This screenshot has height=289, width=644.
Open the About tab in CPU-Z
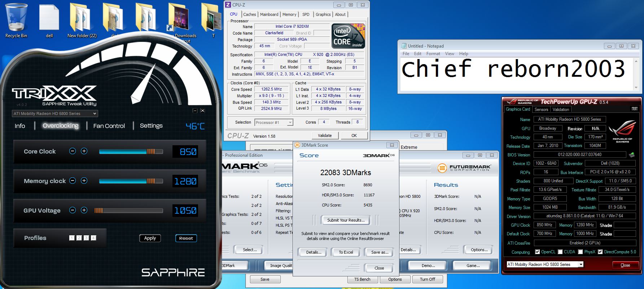(340, 14)
